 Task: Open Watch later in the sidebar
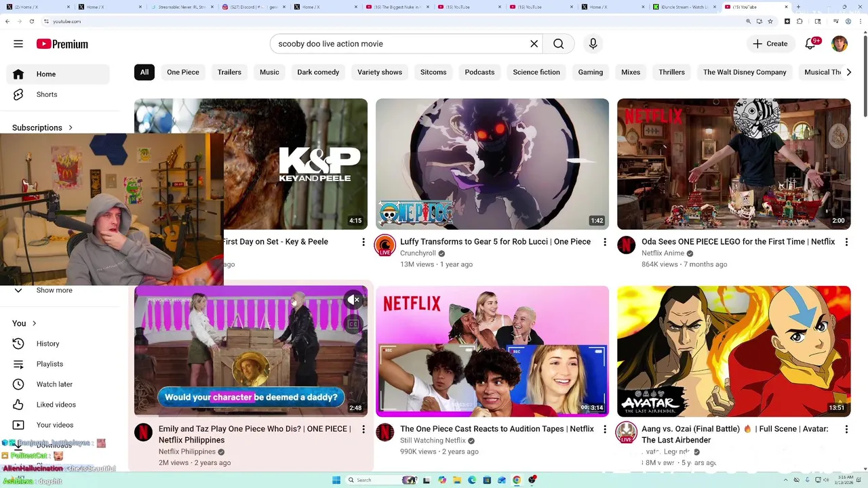58,384
